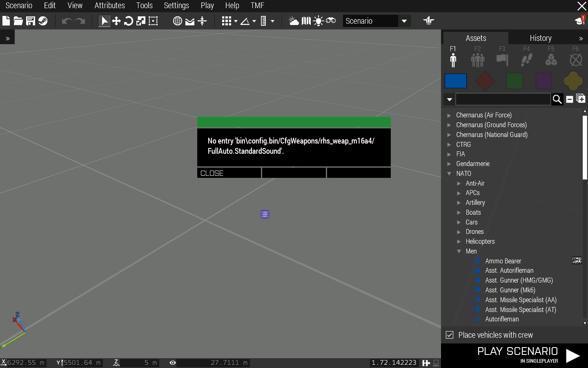Switch to the History tab
This screenshot has width=588, height=368.
[x=540, y=38]
